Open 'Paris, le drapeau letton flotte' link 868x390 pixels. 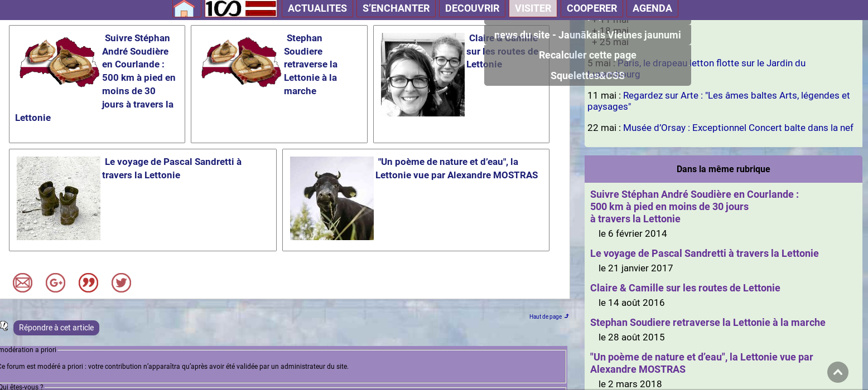click(x=696, y=69)
